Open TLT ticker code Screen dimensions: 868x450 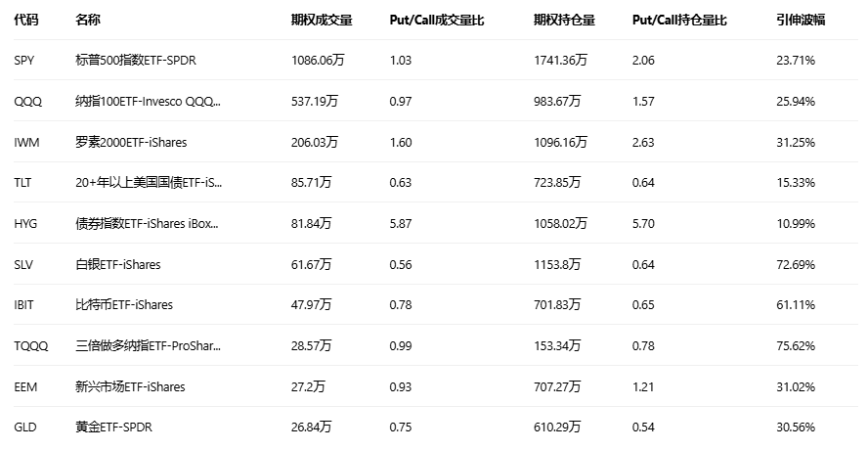(22, 182)
